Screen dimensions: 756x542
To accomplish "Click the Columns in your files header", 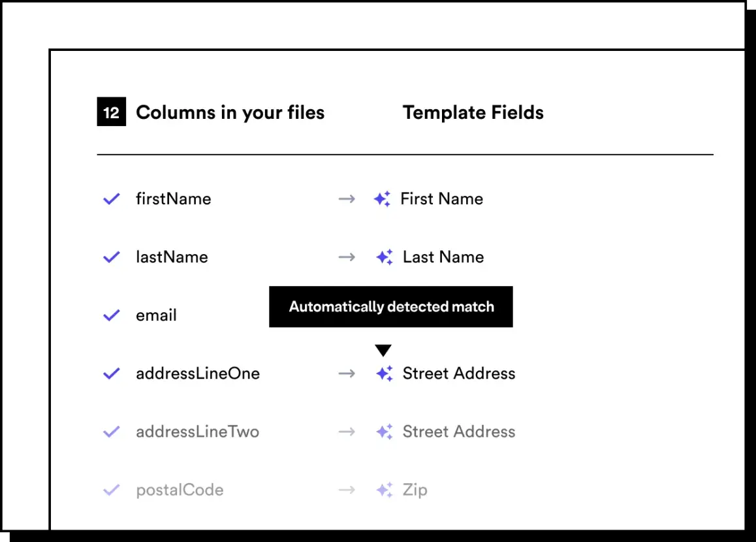I will [x=230, y=113].
